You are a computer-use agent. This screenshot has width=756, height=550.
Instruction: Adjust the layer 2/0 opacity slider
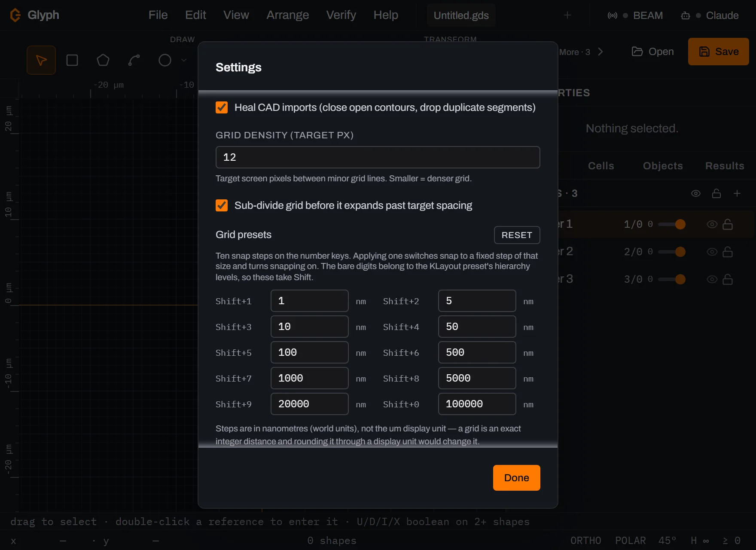tap(672, 252)
